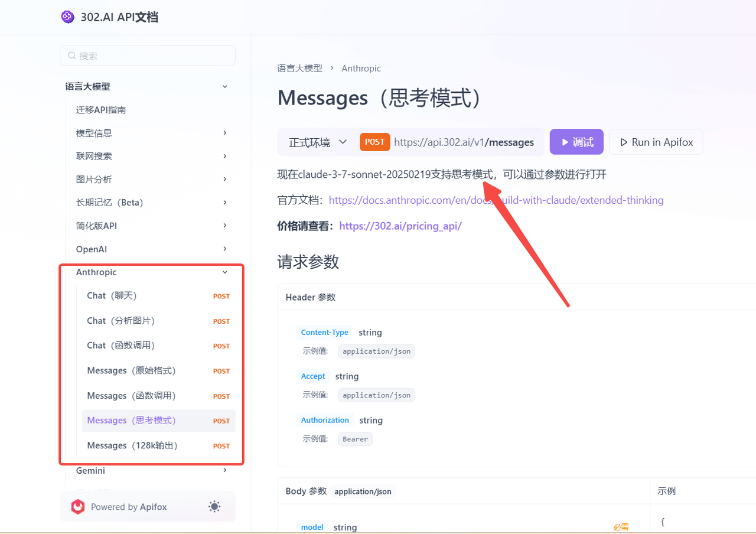This screenshot has height=534, width=756.
Task: Open the 正式环境 environment dropdown
Action: (318, 142)
